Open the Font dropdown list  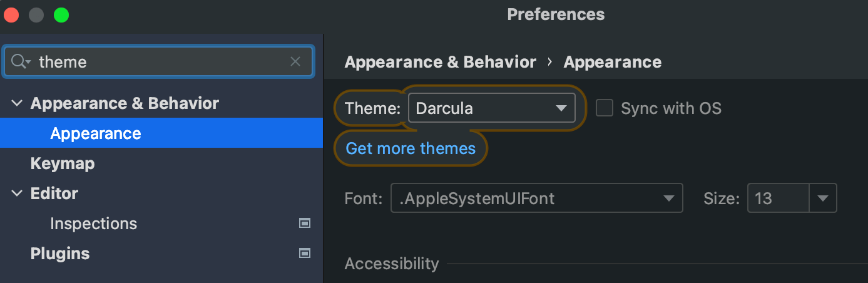point(536,199)
